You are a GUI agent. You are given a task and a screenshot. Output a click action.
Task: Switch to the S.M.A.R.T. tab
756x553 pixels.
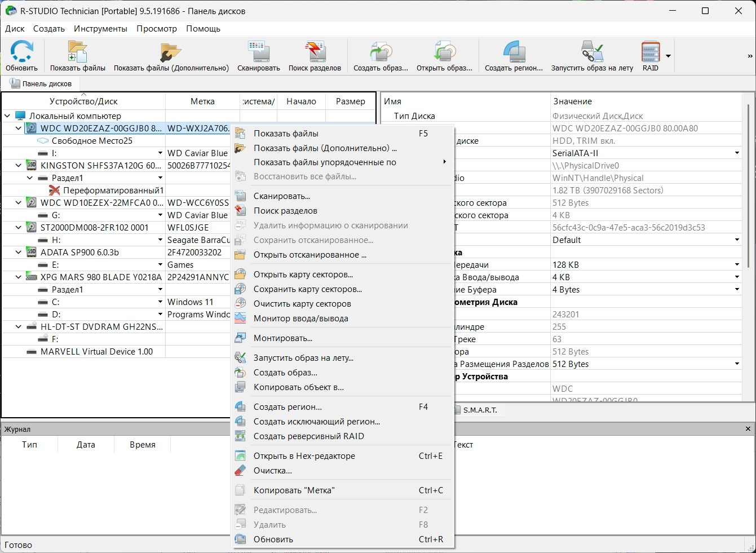479,410
